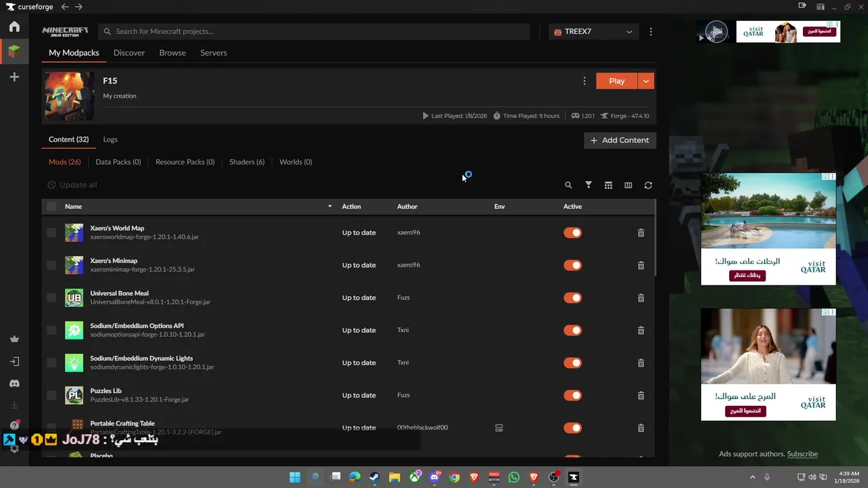The width and height of the screenshot is (868, 488).
Task: Open F15 modpack three-dot options menu
Action: (x=585, y=81)
